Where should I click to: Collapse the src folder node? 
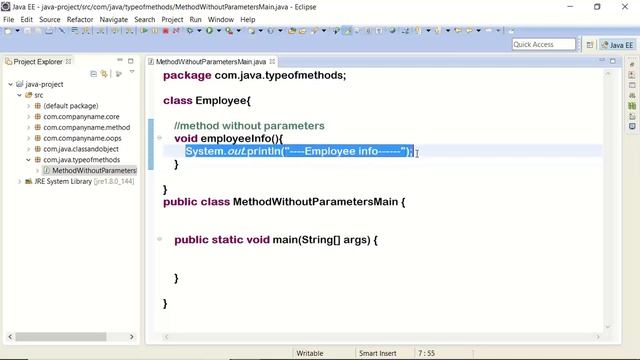tap(19, 95)
